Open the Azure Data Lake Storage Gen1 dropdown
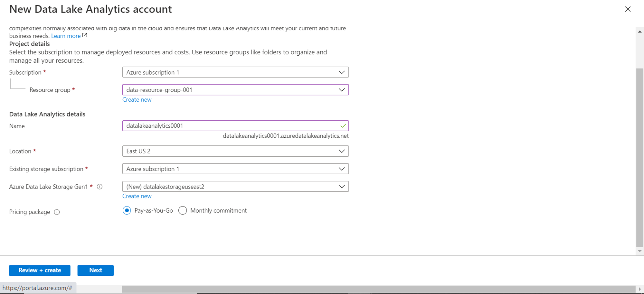Screen dimensions: 644x294 [x=235, y=187]
